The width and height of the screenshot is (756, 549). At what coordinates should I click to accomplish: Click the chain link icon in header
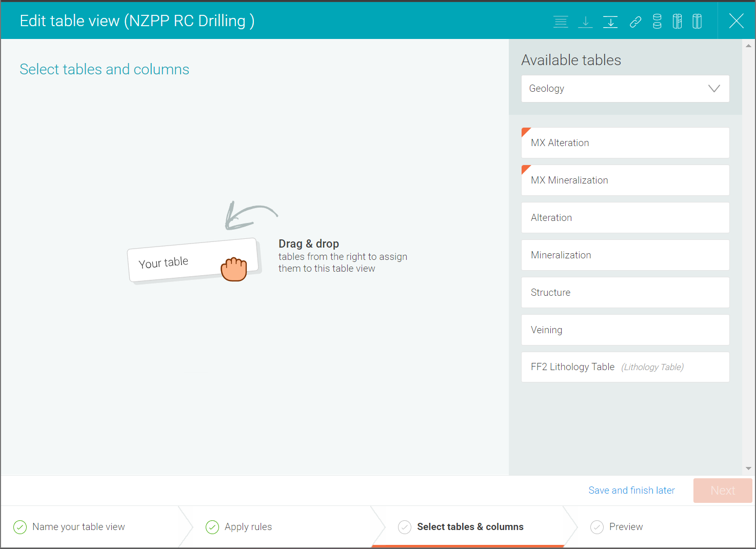click(635, 22)
